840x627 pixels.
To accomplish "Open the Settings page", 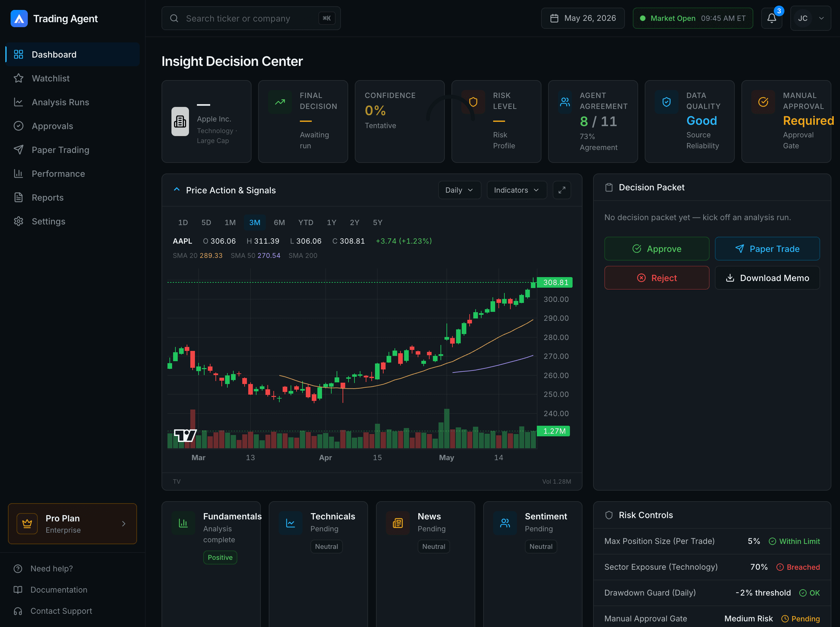I will 72,221.
